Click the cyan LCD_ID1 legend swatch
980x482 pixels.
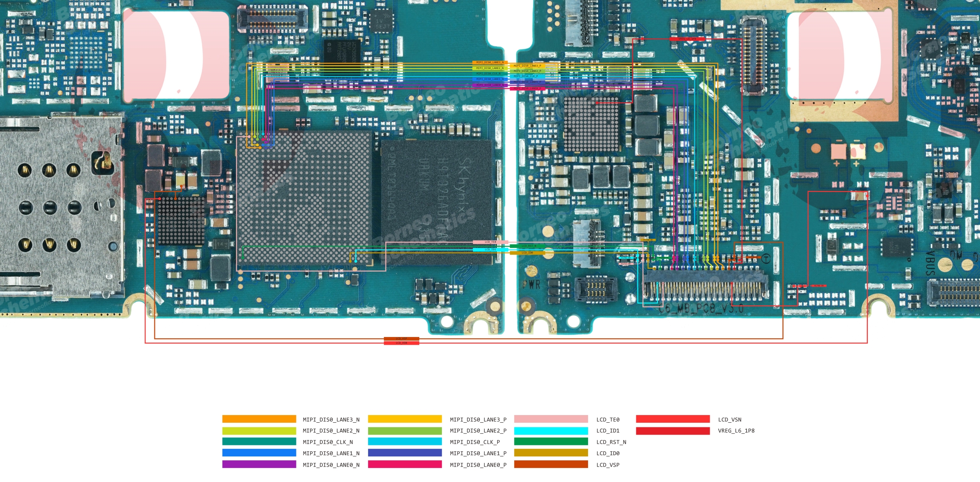coord(551,430)
